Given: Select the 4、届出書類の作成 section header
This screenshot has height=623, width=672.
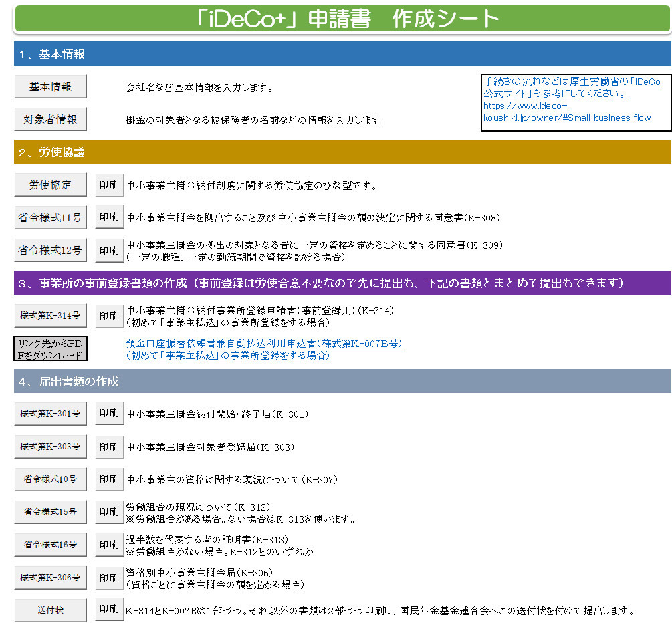Looking at the screenshot, I should click(342, 381).
